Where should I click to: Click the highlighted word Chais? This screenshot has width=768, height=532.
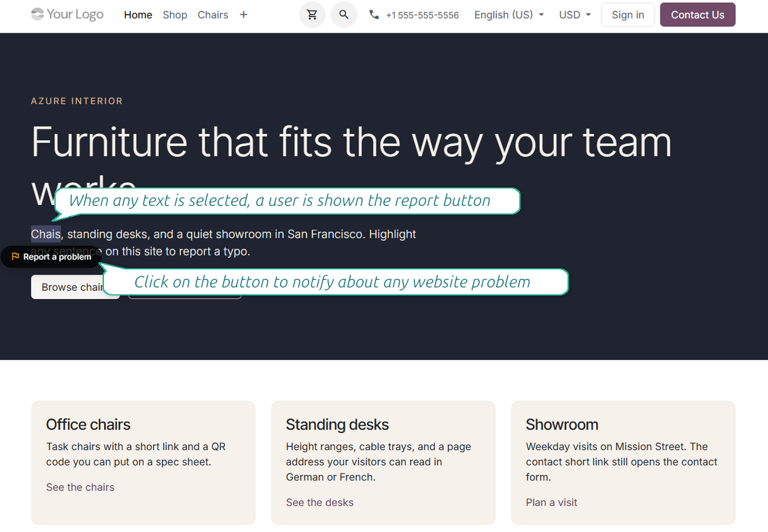tap(46, 234)
